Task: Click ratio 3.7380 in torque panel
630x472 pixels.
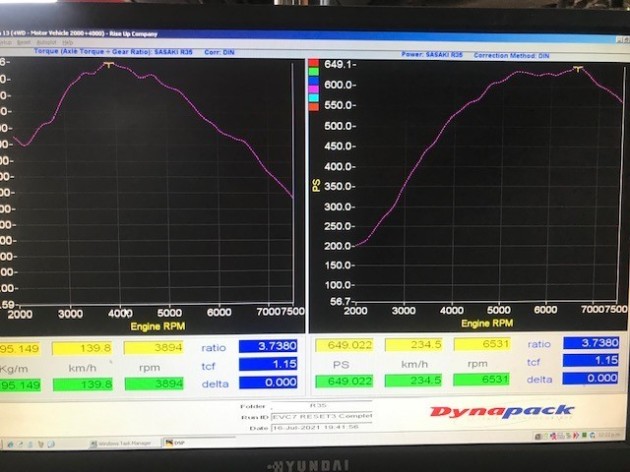Action: pyautogui.click(x=268, y=346)
